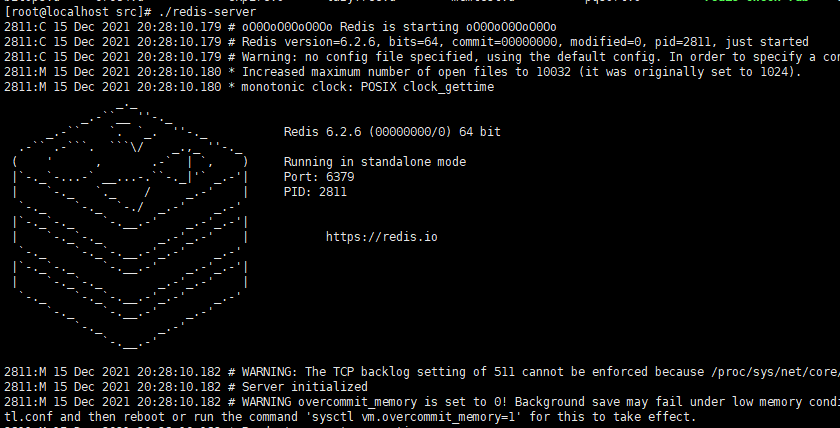Screen dimensions: 840x428
Task: Click the "monotonic clock: POSIX clock_gettime" line
Action: click(x=249, y=87)
